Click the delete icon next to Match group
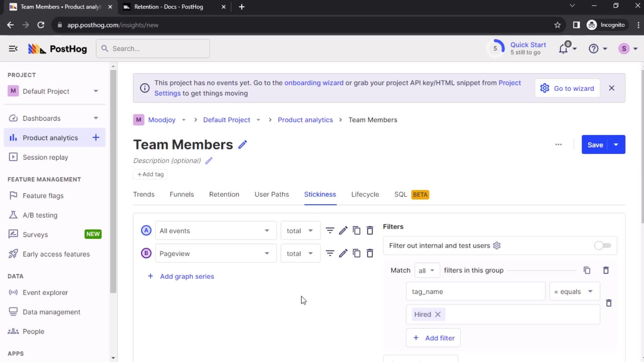This screenshot has height=362, width=644. pyautogui.click(x=606, y=270)
